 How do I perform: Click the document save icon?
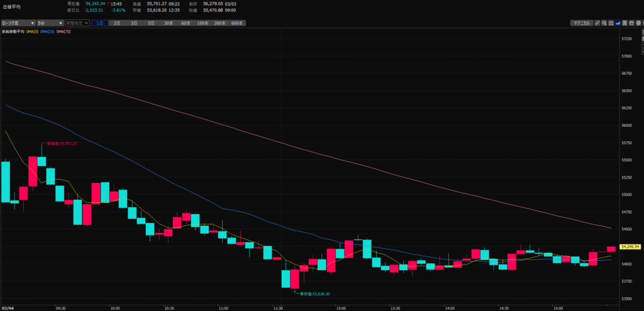pyautogui.click(x=625, y=23)
